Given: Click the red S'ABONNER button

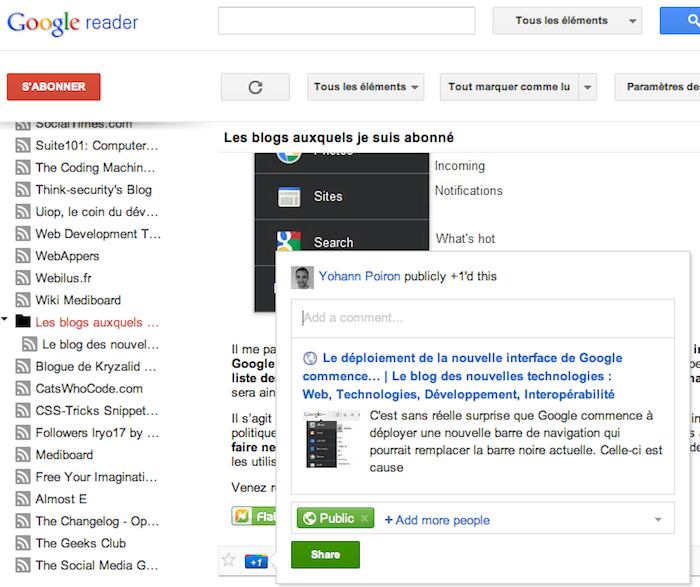Looking at the screenshot, I should (53, 87).
